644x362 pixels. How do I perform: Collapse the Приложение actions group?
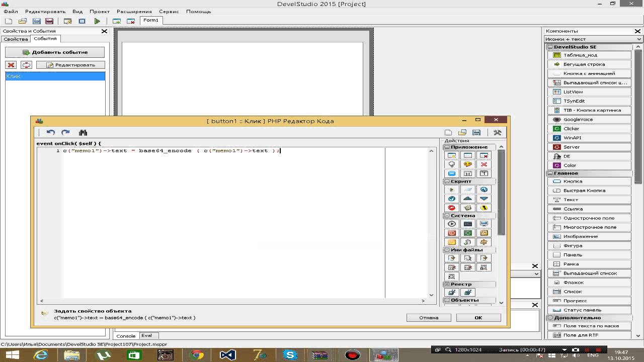(x=447, y=147)
